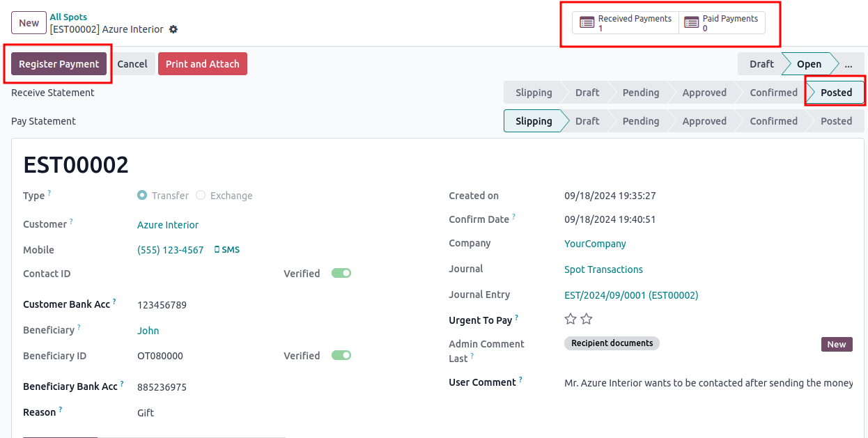Show help tooltip beside Beneficiary Bank Acc

click(122, 384)
